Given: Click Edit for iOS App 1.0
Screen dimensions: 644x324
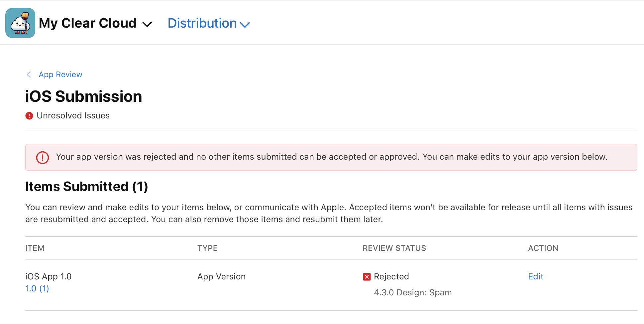Looking at the screenshot, I should point(536,276).
